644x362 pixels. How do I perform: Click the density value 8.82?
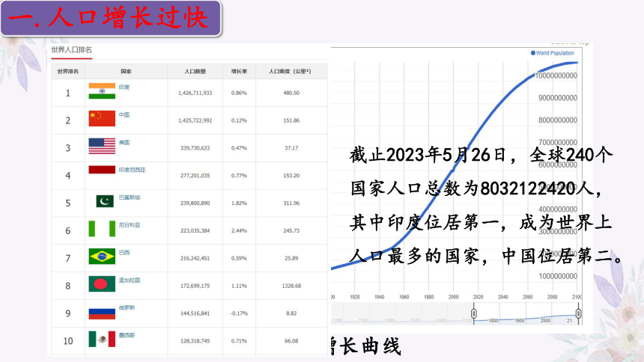coord(291,313)
